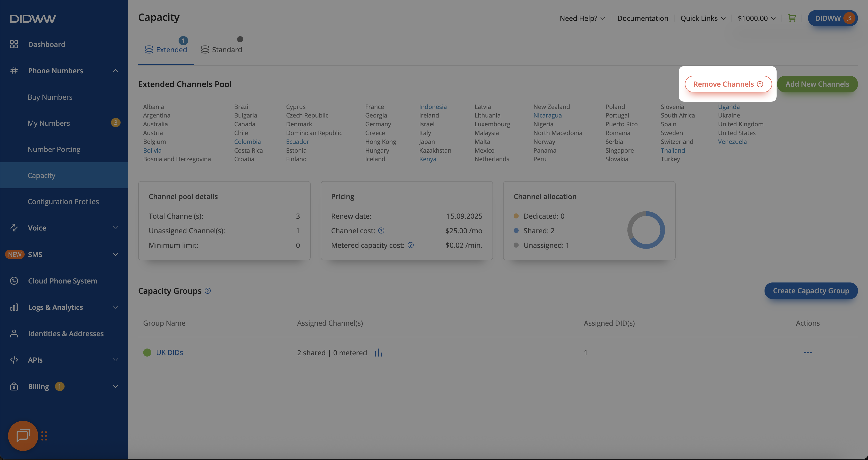Image resolution: width=868 pixels, height=460 pixels.
Task: Open Dashboard via its grid icon
Action: [14, 44]
